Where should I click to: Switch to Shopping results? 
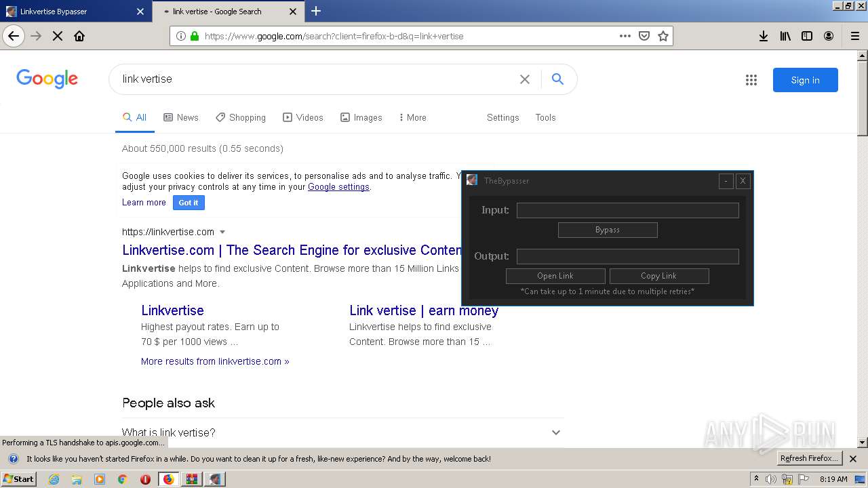(x=241, y=117)
